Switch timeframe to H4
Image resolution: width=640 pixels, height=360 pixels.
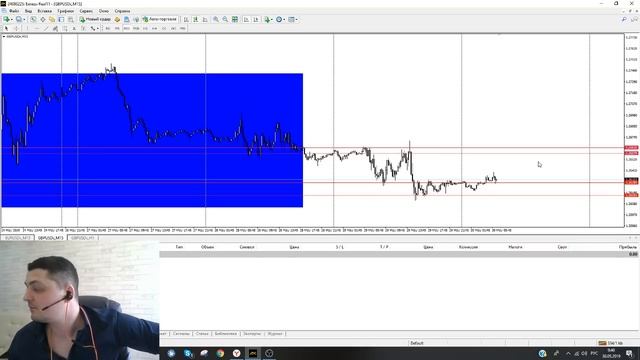[x=155, y=28]
